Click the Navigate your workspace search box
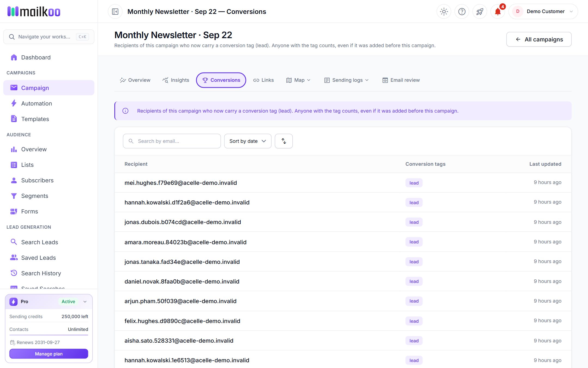The height and width of the screenshot is (368, 588). pyautogui.click(x=49, y=37)
